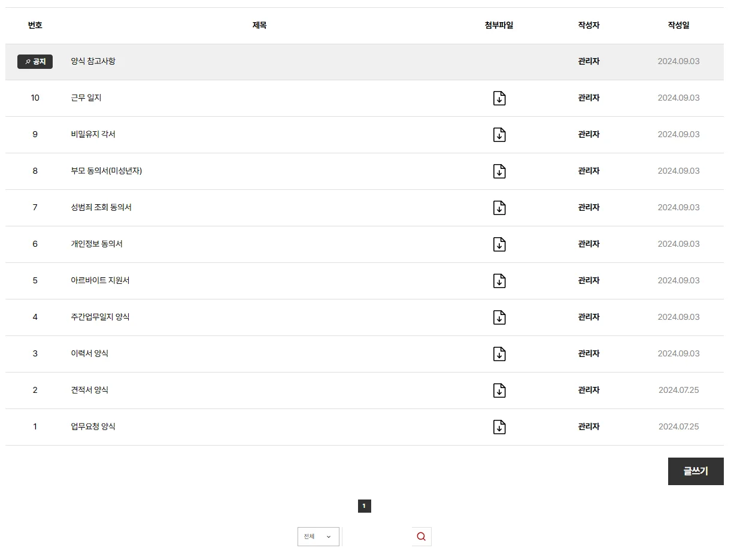Click the 공지 notice badge
734x560 pixels.
coord(35,62)
